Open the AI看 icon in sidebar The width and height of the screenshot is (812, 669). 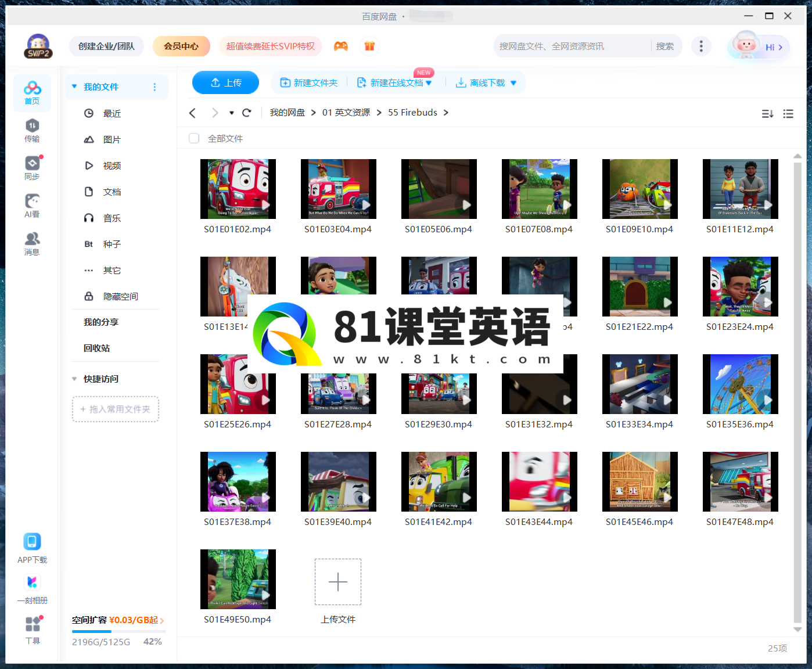pos(33,206)
